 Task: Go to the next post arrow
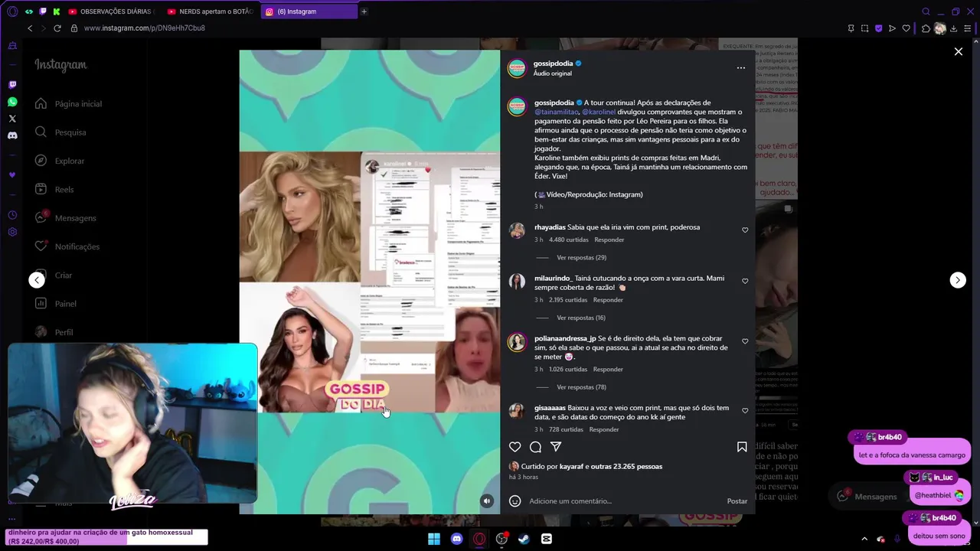pos(958,280)
